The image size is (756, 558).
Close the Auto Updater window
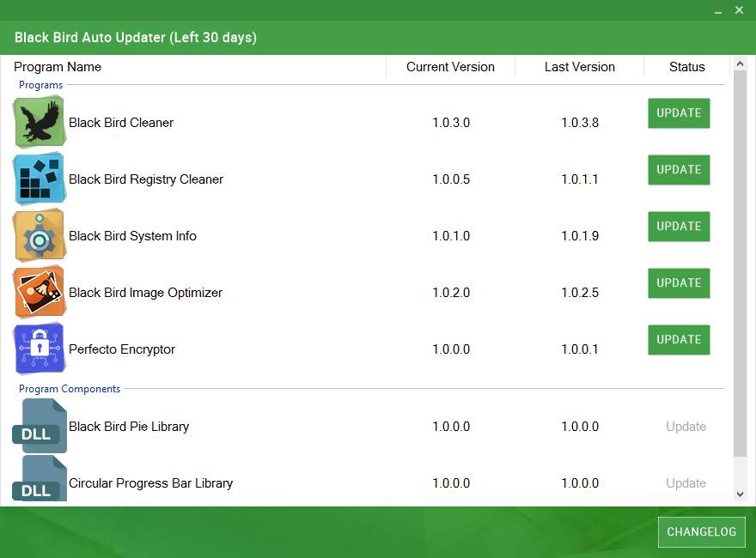[739, 10]
